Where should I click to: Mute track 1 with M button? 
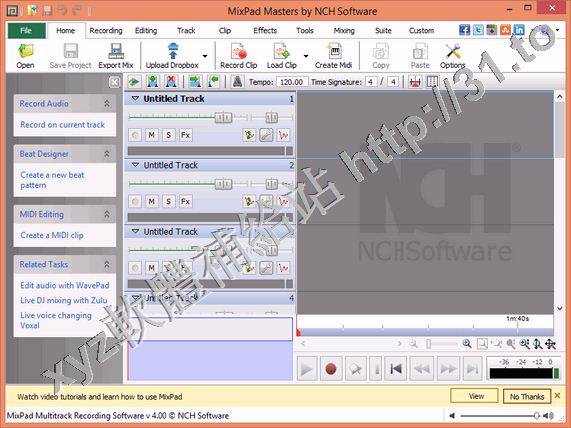[x=151, y=135]
